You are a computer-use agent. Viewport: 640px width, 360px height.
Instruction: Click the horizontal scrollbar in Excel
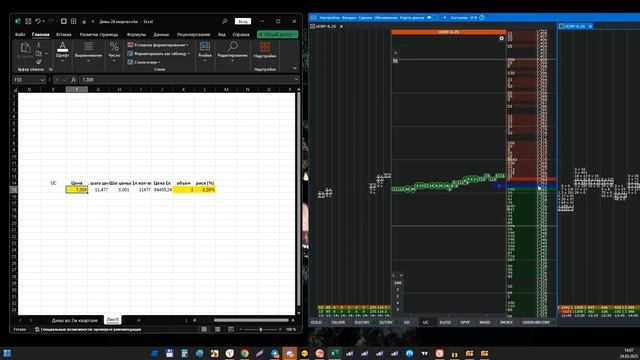pos(251,320)
